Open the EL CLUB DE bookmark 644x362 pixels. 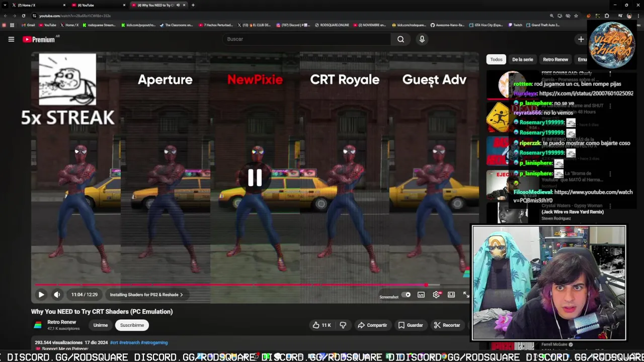point(254,25)
